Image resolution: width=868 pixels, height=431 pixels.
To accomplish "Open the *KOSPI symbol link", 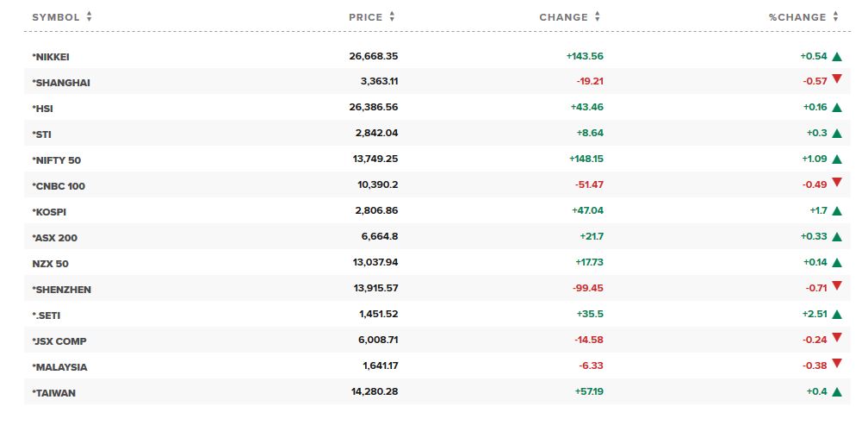I will 49,212.
